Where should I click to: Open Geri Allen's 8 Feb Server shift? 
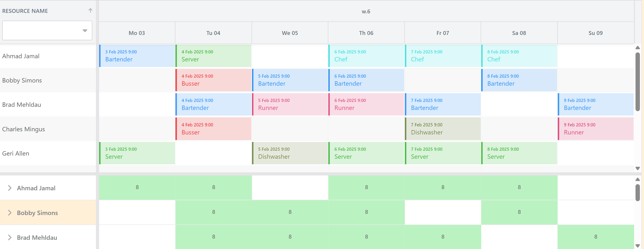519,153
